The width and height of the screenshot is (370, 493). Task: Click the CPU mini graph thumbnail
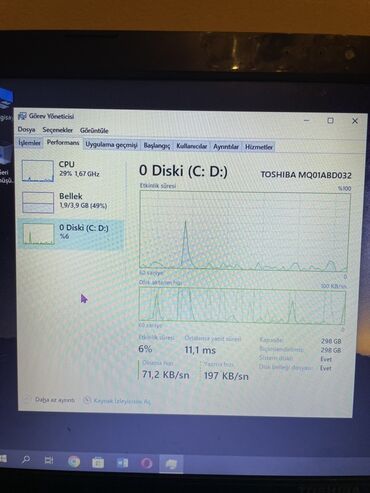[x=38, y=171]
